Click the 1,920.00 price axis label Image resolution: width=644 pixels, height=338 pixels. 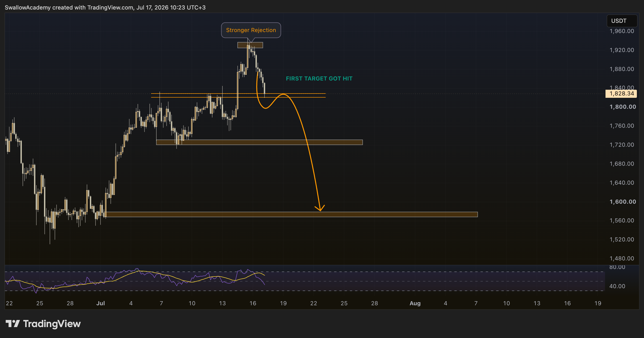[622, 50]
